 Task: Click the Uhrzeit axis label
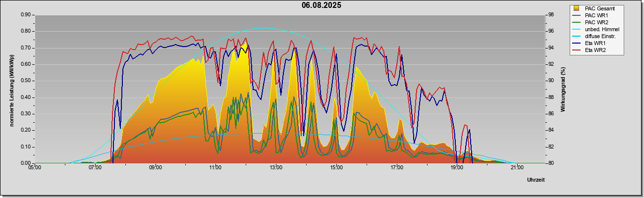[536, 180]
